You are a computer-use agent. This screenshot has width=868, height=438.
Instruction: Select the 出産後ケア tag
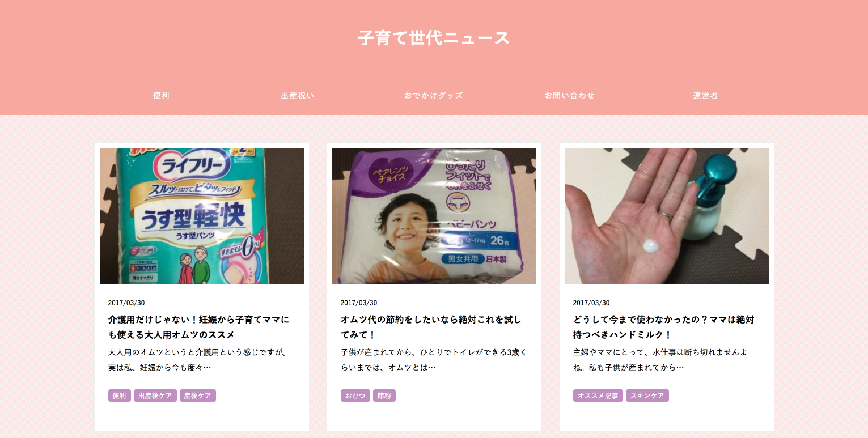[155, 396]
